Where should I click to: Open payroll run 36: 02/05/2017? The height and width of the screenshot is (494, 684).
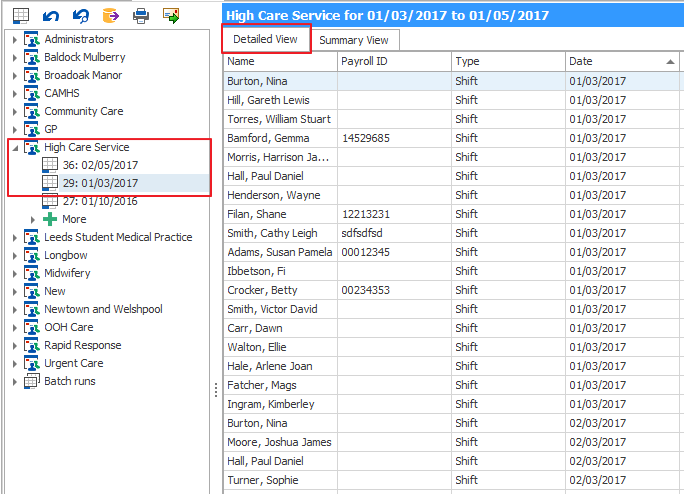click(x=100, y=165)
